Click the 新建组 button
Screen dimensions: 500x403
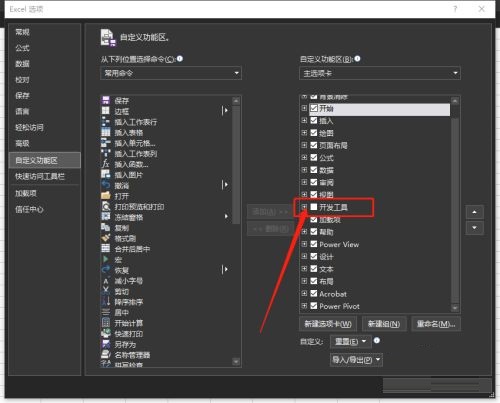[x=384, y=324]
